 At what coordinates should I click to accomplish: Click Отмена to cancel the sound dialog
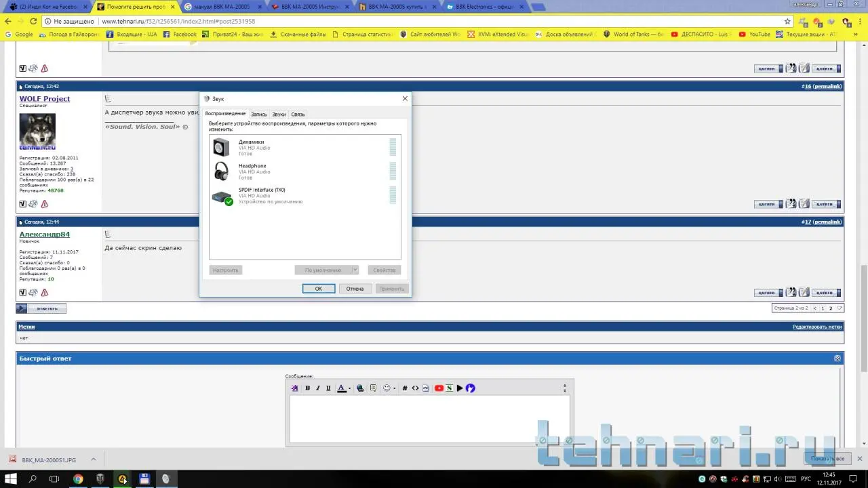tap(355, 289)
